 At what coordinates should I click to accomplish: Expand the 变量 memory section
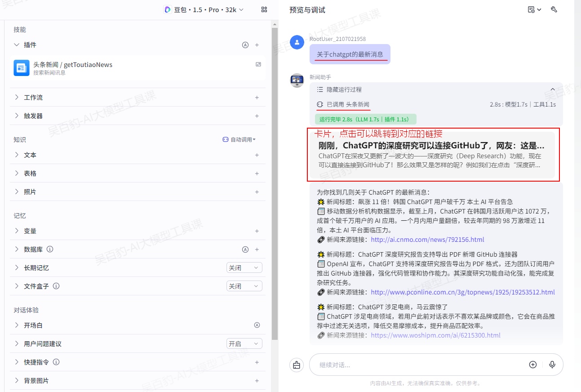[x=17, y=231]
